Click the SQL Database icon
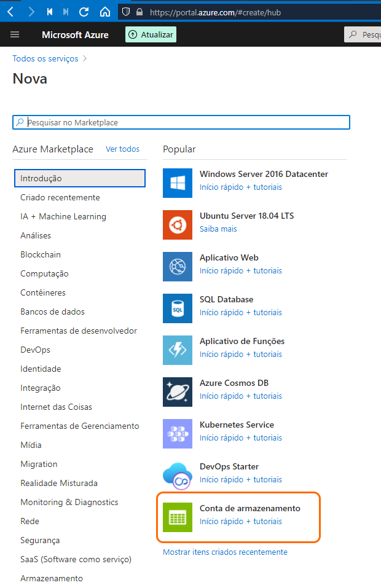The height and width of the screenshot is (588, 381). tap(178, 308)
